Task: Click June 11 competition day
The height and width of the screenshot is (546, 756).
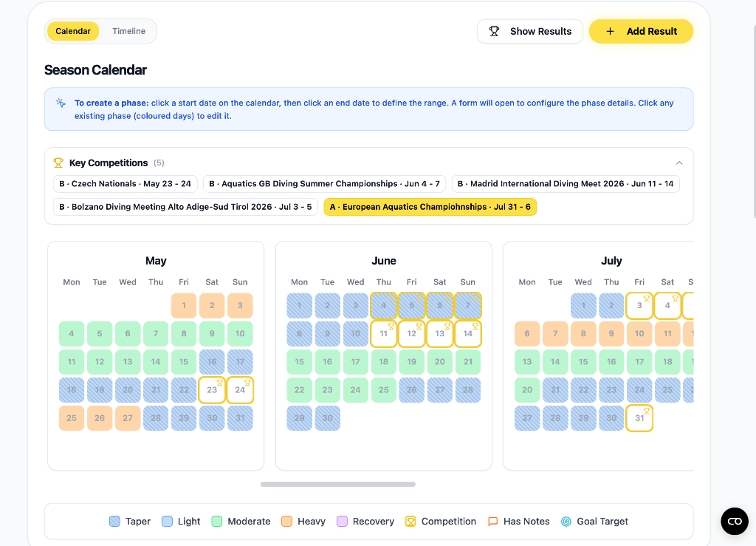Action: point(384,333)
